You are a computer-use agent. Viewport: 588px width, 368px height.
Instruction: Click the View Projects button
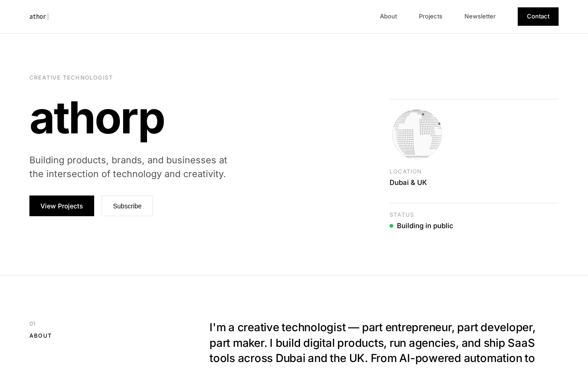[62, 206]
